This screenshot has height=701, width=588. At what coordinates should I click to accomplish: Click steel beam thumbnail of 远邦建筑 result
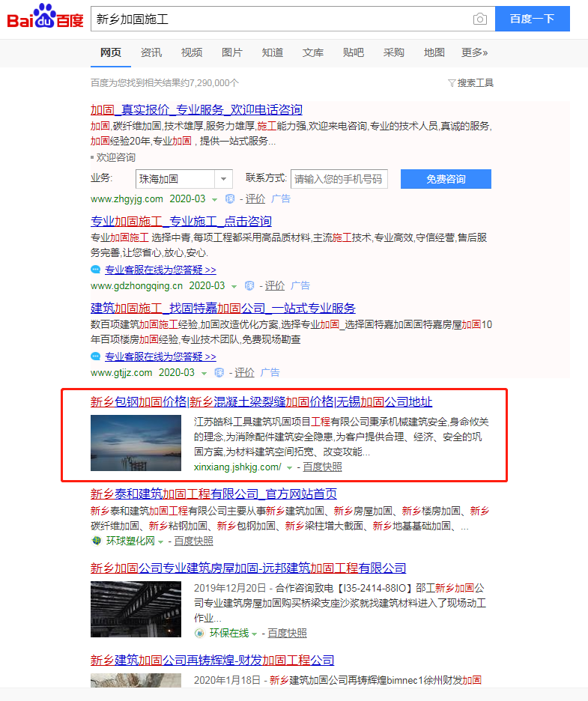click(x=136, y=610)
